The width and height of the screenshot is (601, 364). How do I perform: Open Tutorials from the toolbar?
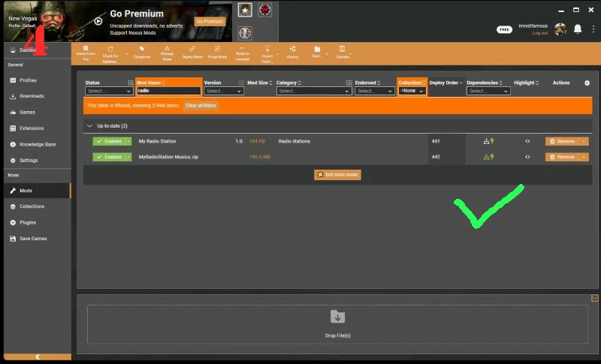[x=342, y=53]
